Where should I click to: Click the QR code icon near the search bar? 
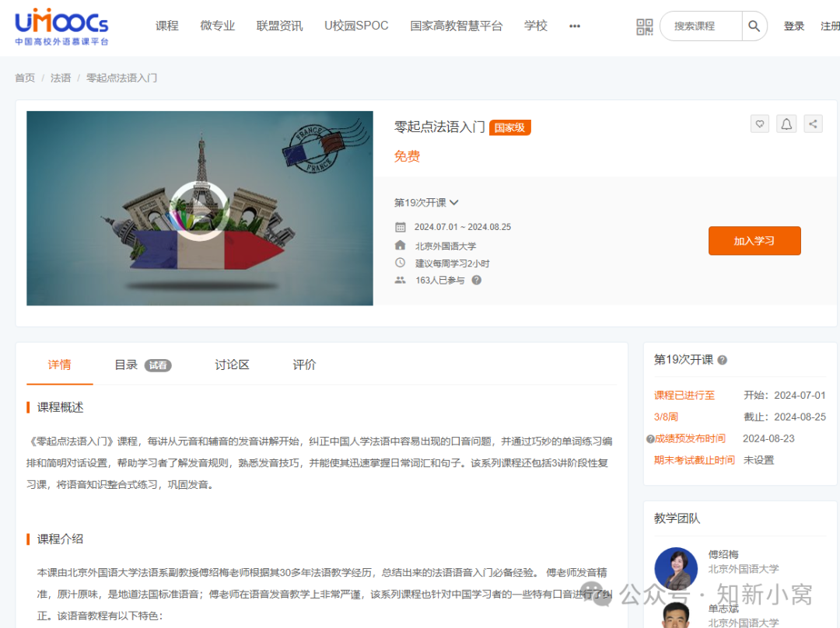coord(644,26)
